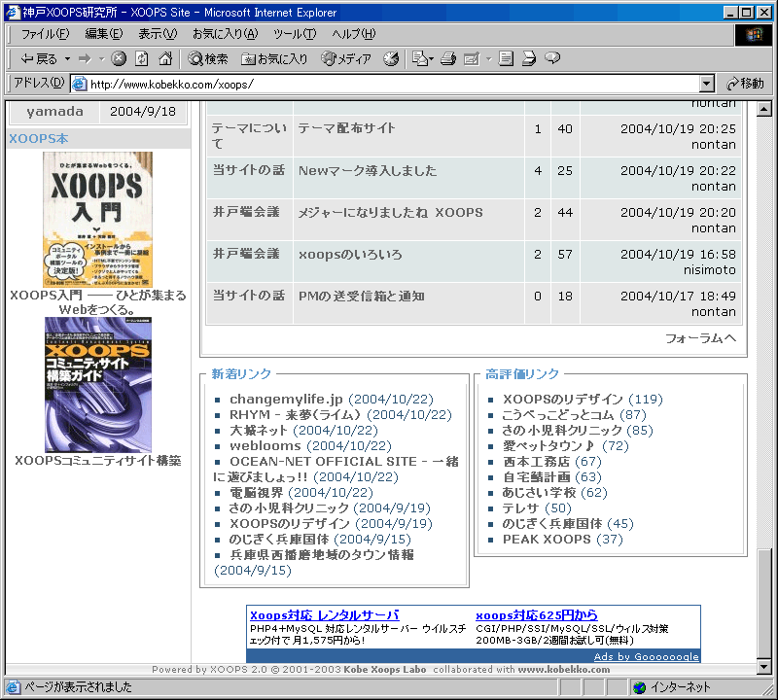The image size is (778, 700).
Task: Open the Edit (編集) menu
Action: pos(103,34)
